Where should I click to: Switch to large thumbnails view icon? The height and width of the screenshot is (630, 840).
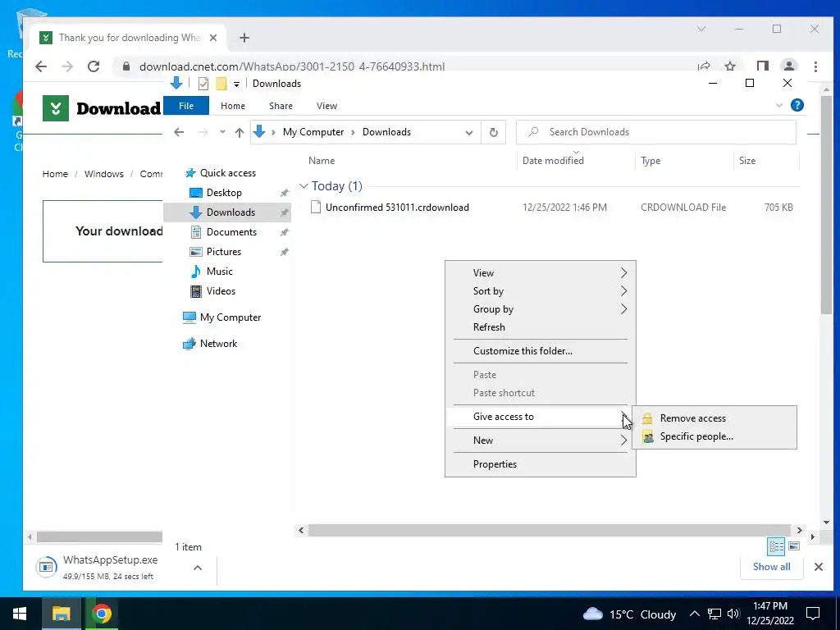794,546
